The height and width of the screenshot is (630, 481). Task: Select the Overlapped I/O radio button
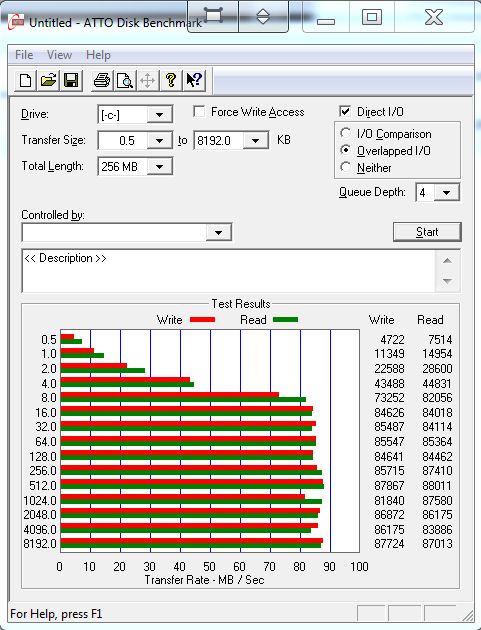pyautogui.click(x=345, y=150)
